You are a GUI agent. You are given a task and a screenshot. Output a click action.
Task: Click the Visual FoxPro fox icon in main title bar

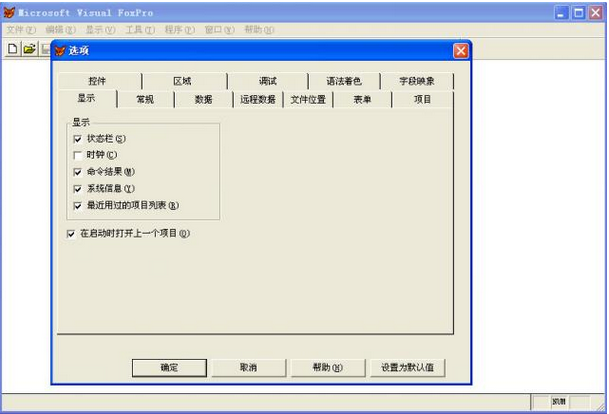(x=9, y=12)
